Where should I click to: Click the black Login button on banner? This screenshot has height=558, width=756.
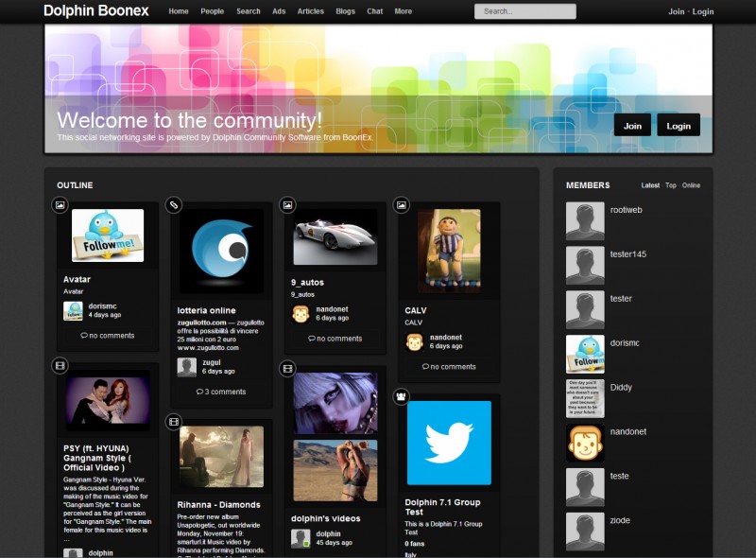pos(679,126)
